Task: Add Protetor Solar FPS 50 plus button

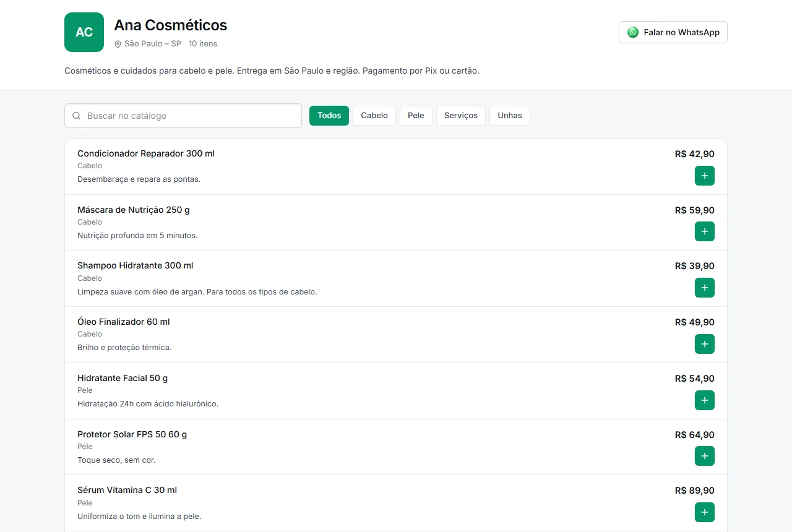Action: tap(705, 456)
